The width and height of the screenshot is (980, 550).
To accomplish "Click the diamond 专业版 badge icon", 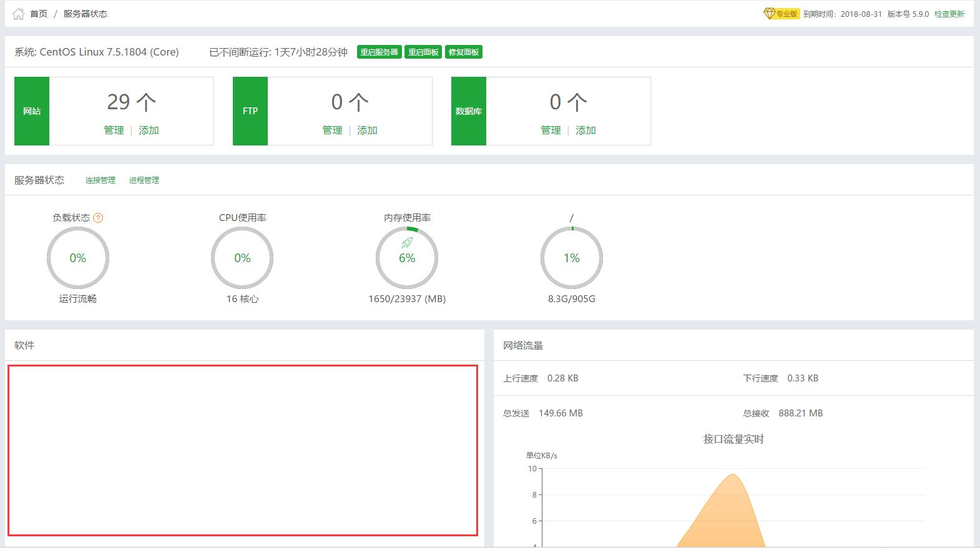I will (x=769, y=14).
